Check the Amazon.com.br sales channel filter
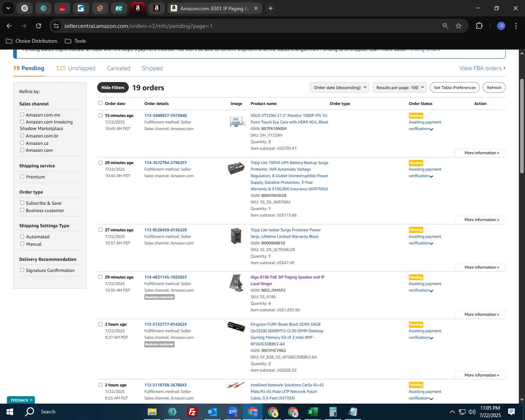Viewport: 525px width, 420px height. (22, 135)
